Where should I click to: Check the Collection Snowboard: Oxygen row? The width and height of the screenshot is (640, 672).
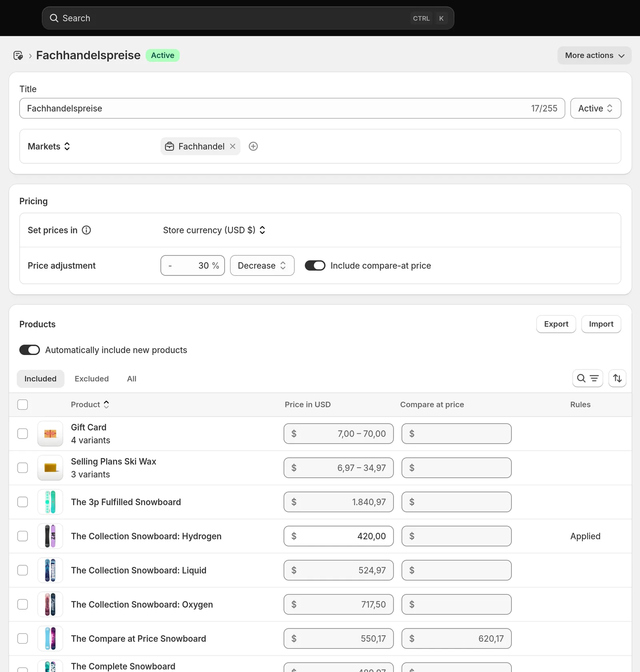click(23, 604)
